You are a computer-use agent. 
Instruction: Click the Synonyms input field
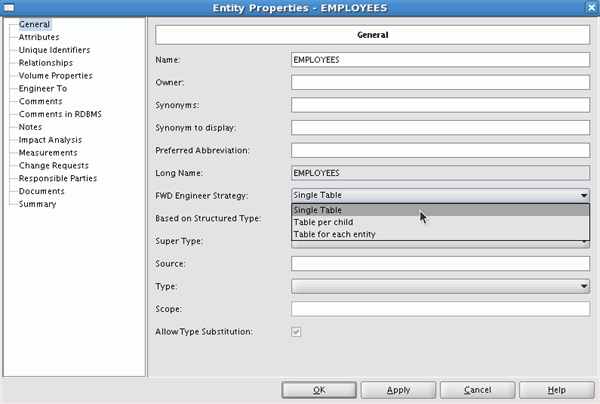click(x=440, y=105)
